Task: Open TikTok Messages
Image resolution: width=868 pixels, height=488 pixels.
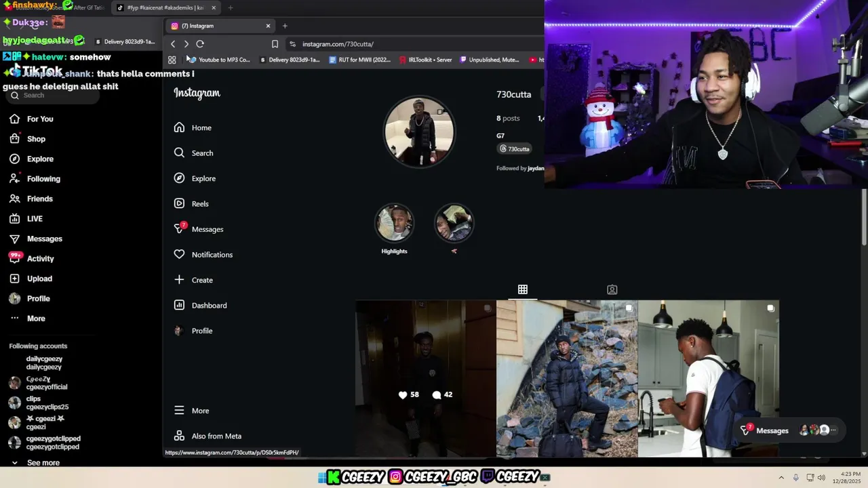Action: click(35, 239)
